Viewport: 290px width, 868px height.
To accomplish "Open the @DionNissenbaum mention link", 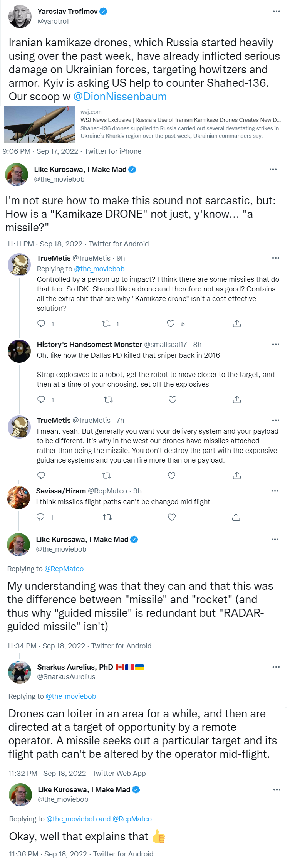I will (x=120, y=96).
